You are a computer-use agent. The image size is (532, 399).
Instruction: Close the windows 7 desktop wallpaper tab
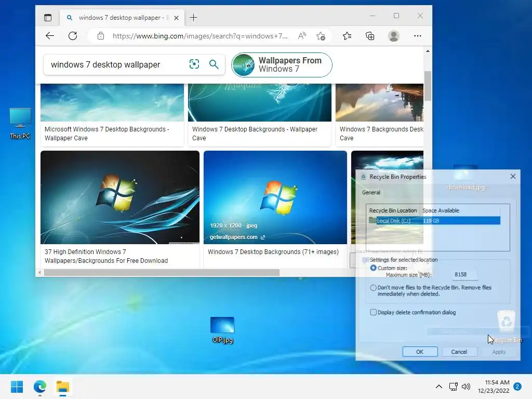click(x=177, y=18)
